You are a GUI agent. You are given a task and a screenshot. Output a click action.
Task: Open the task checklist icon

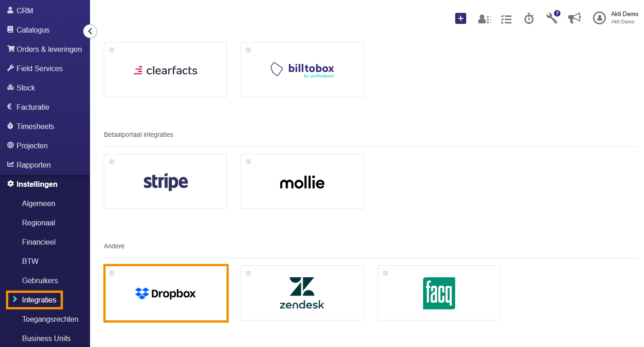[506, 19]
